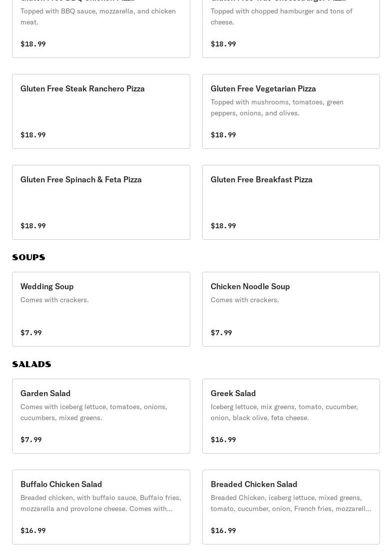Open truncated Buffalo Chicken Salad description
This screenshot has height=552, width=392.
(101, 503)
